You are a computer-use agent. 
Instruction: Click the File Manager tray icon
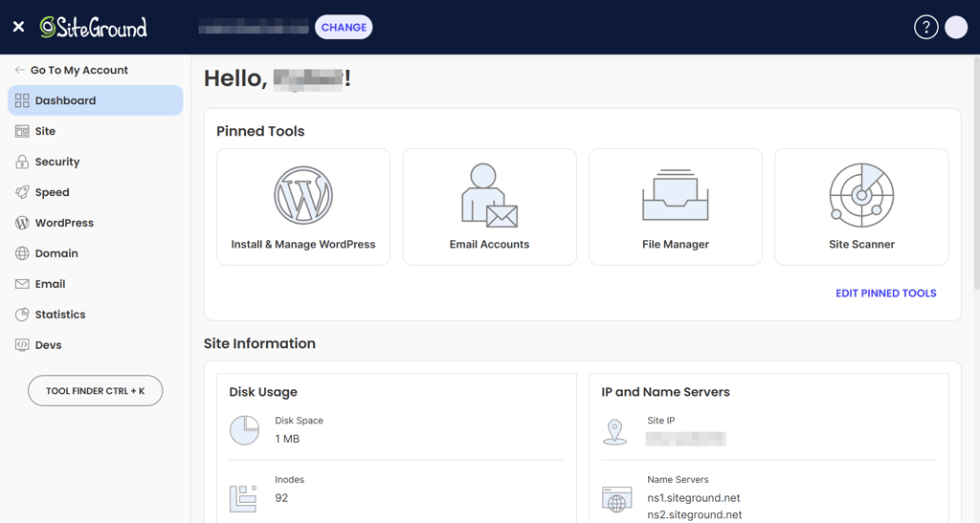tap(676, 195)
